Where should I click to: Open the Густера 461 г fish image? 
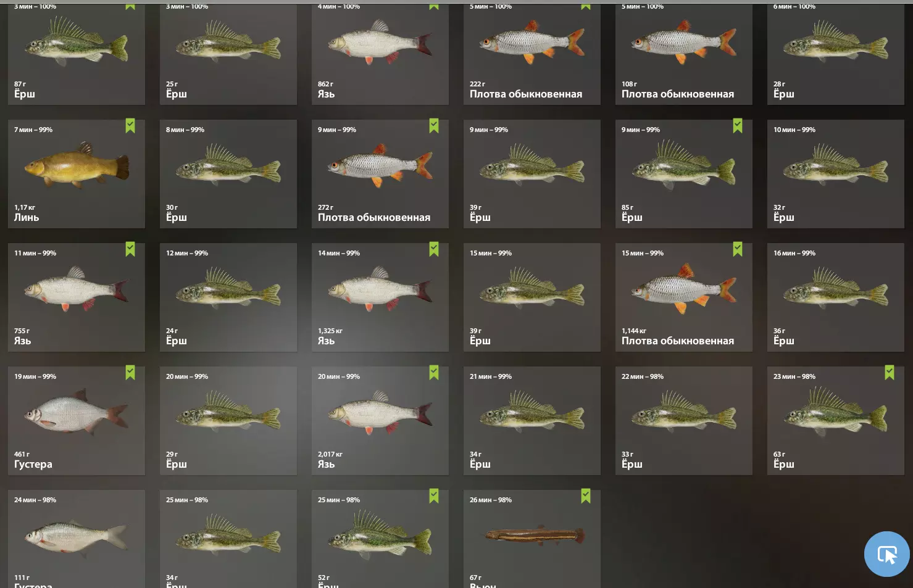[x=77, y=413]
